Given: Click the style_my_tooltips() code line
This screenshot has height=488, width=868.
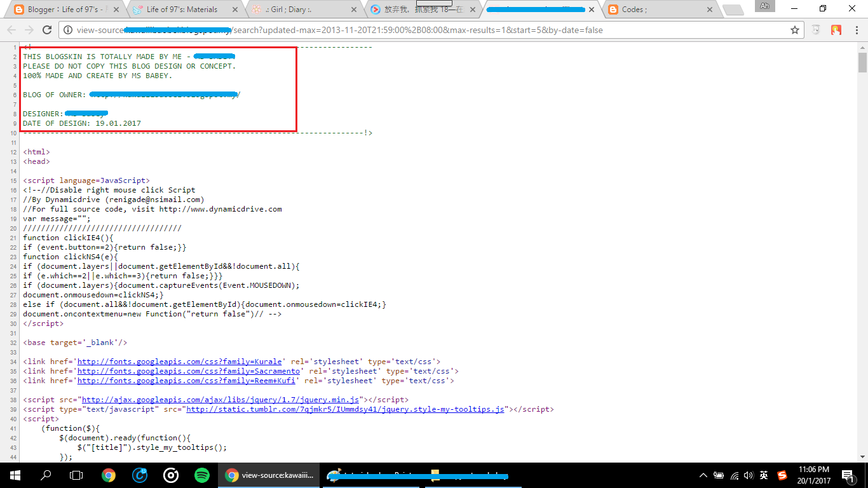Looking at the screenshot, I should tap(152, 447).
